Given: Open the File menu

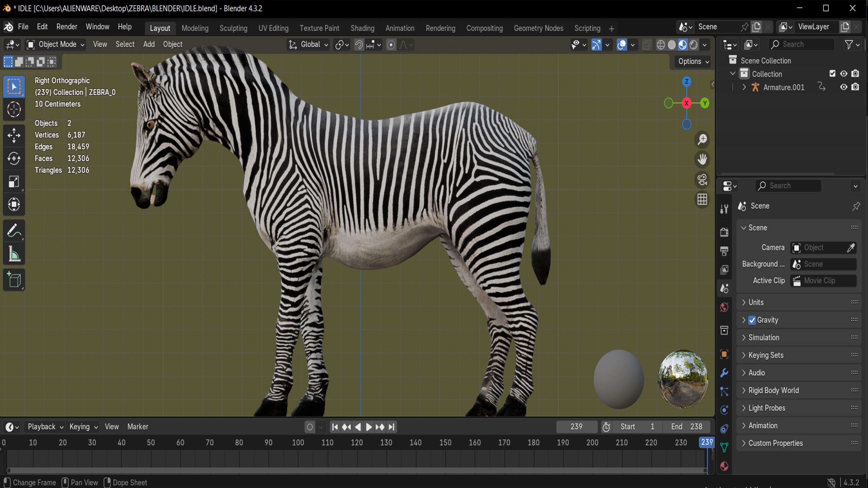Looking at the screenshot, I should (x=23, y=27).
